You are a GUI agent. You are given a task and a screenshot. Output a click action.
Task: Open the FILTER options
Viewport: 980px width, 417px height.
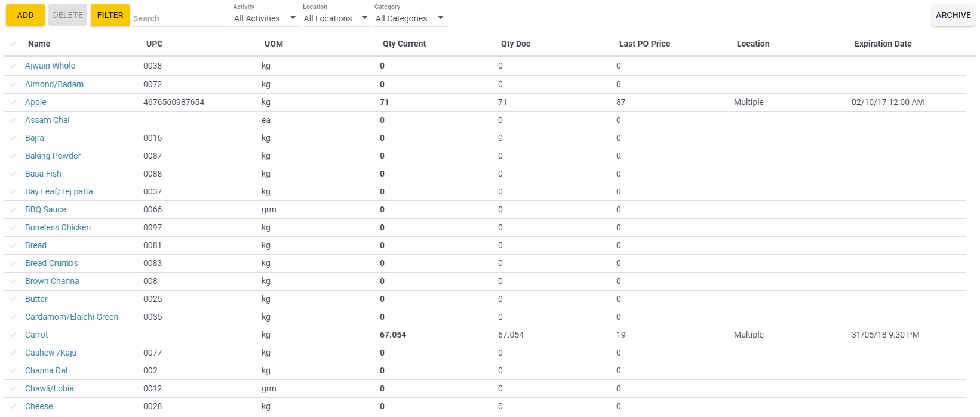(x=109, y=15)
